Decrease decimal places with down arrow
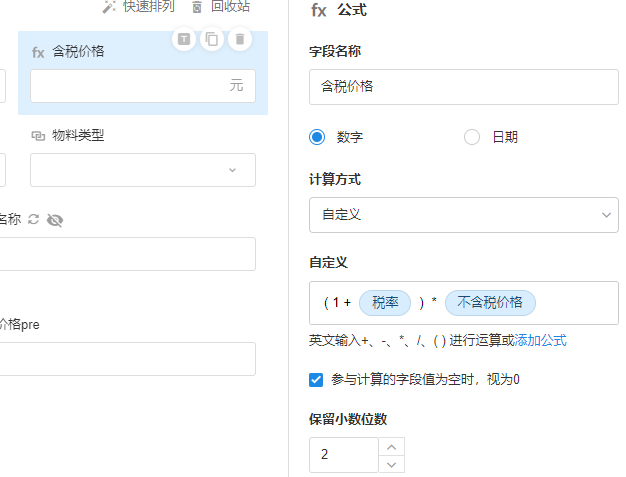Image resolution: width=626 pixels, height=477 pixels. (392, 464)
